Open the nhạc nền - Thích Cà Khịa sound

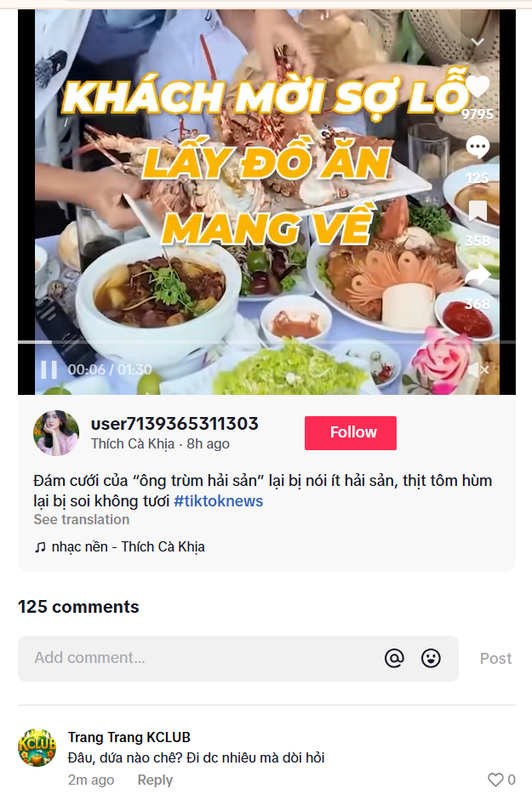pos(128,547)
